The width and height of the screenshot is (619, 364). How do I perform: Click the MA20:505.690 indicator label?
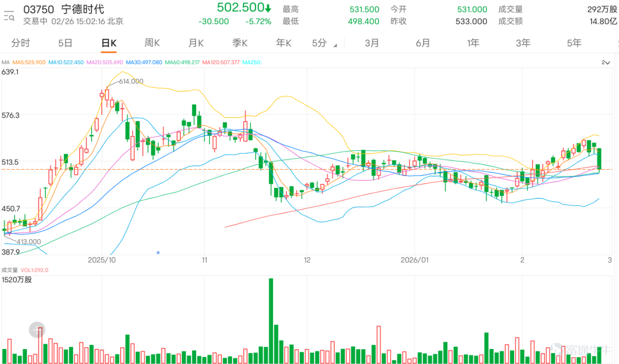104,62
